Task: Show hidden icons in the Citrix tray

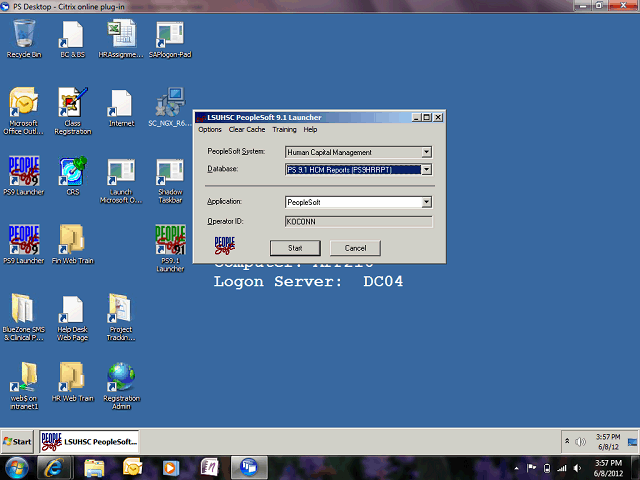Action: pos(567,441)
